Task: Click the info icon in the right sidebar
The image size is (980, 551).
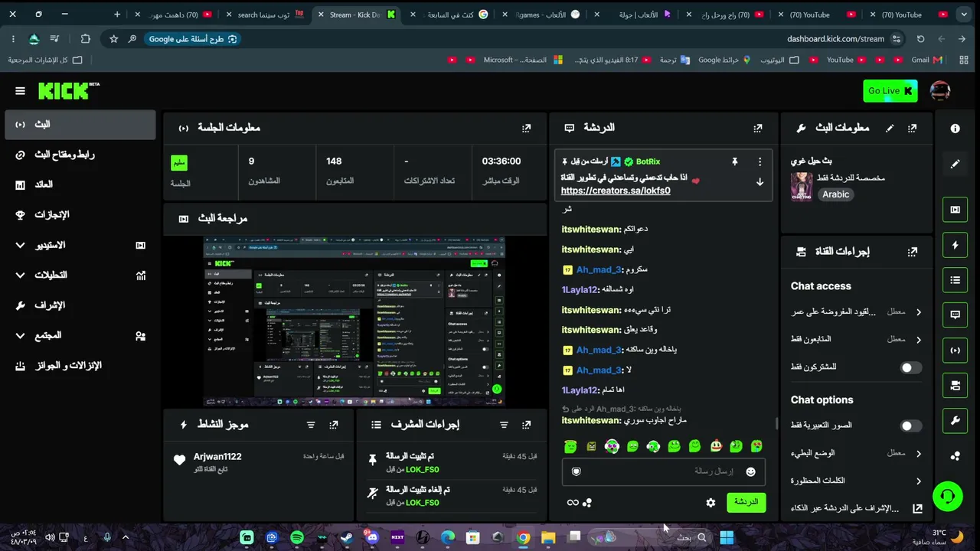Action: click(955, 129)
